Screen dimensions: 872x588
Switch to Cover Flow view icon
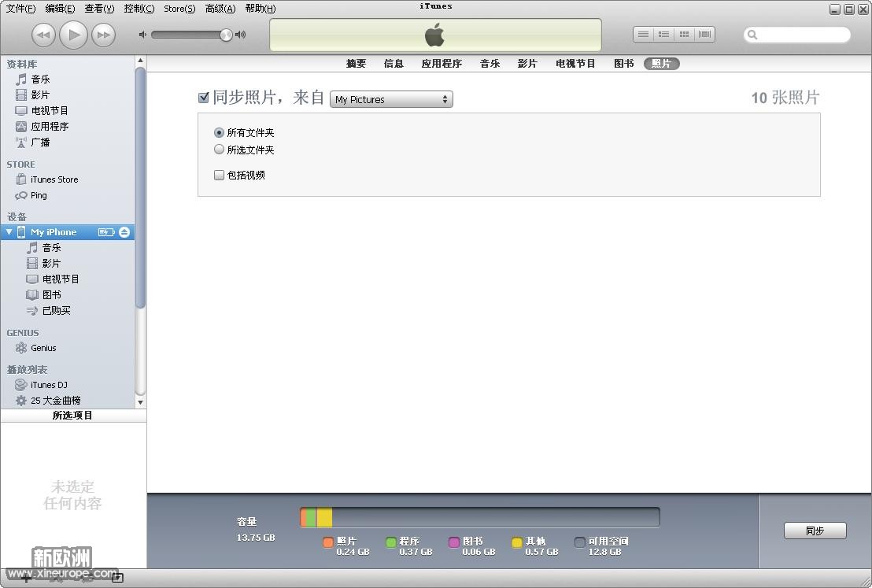[x=704, y=35]
